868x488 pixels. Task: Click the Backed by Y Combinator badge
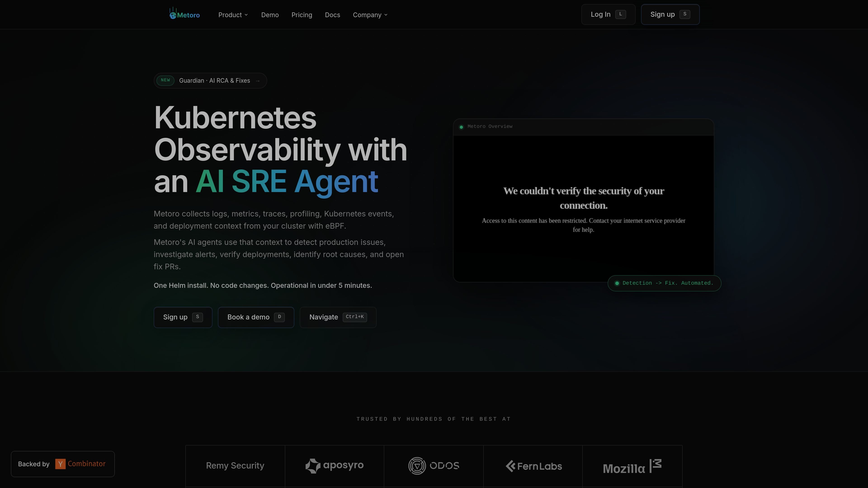(63, 464)
